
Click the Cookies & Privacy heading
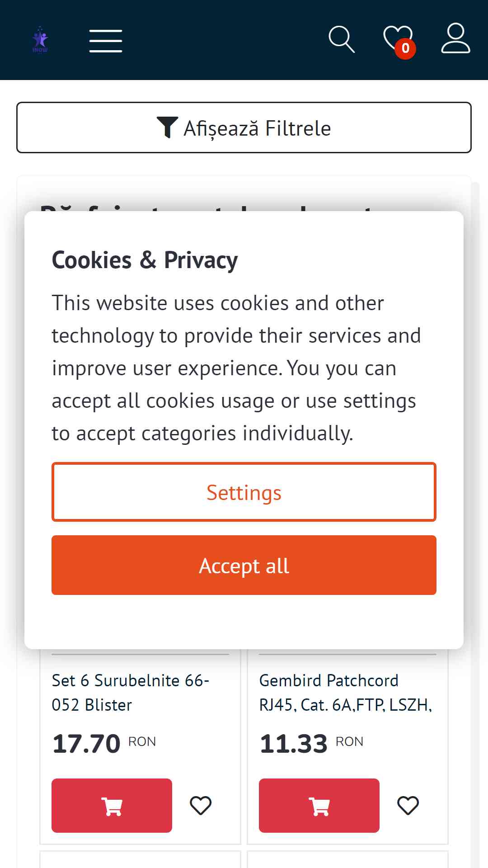pyautogui.click(x=145, y=260)
